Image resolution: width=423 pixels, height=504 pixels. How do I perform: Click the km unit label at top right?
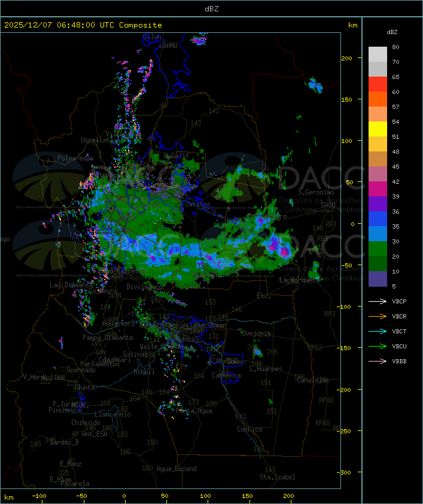pyautogui.click(x=352, y=25)
